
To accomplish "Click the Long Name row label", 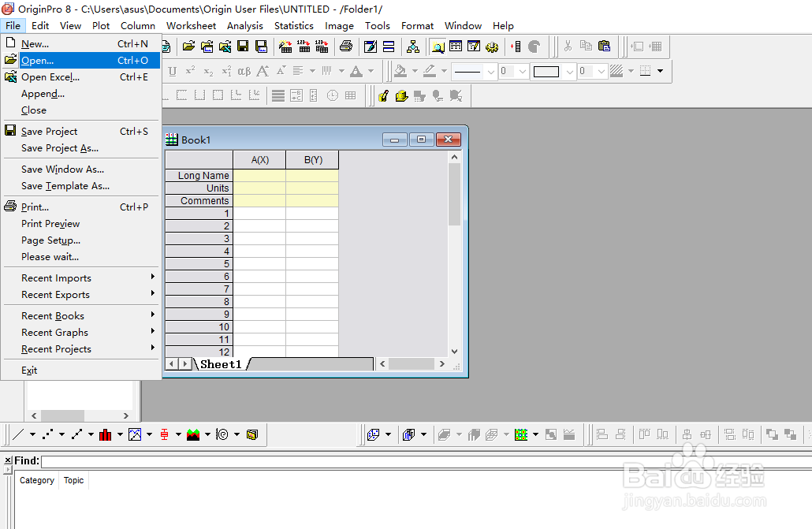I will click(199, 175).
